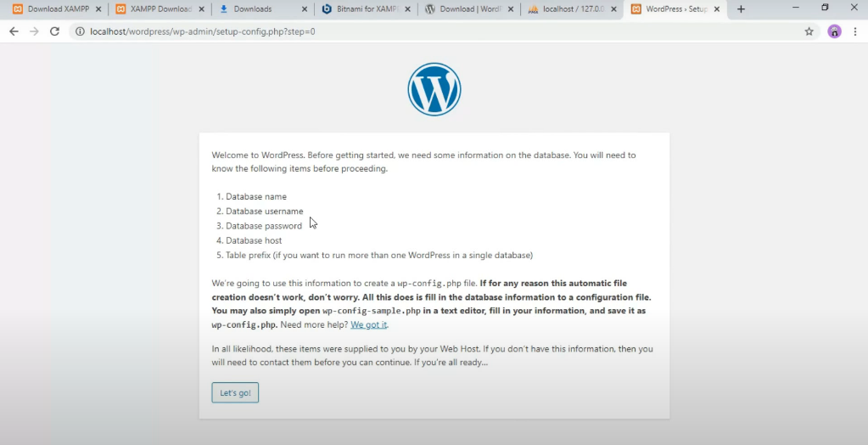Bookmark this page with the star icon

[x=809, y=31]
